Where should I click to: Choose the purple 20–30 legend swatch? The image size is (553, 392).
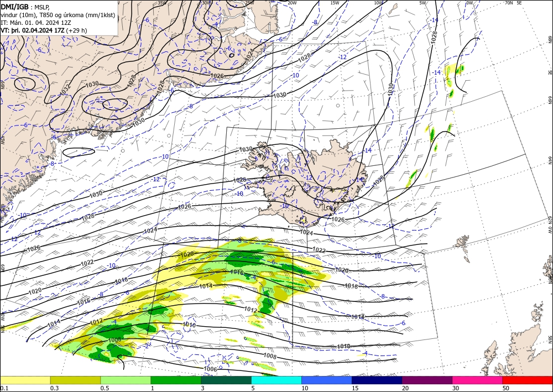(427, 380)
